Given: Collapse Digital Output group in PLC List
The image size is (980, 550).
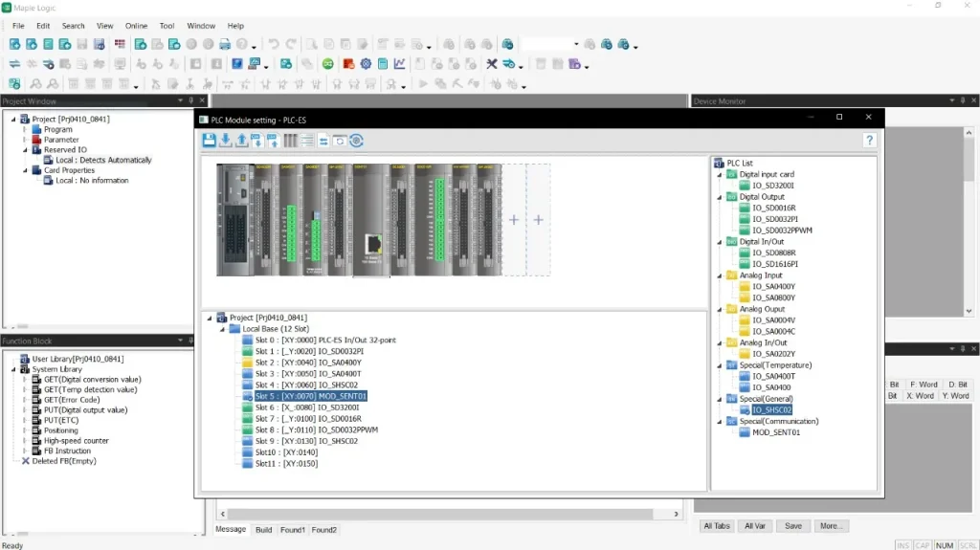Looking at the screenshot, I should tap(720, 197).
